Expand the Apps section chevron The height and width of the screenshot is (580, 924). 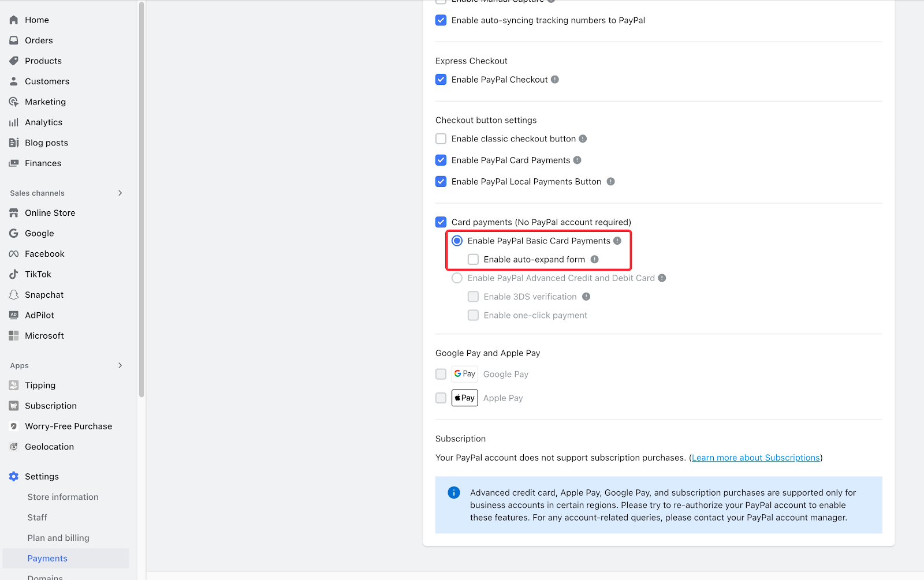[120, 366]
